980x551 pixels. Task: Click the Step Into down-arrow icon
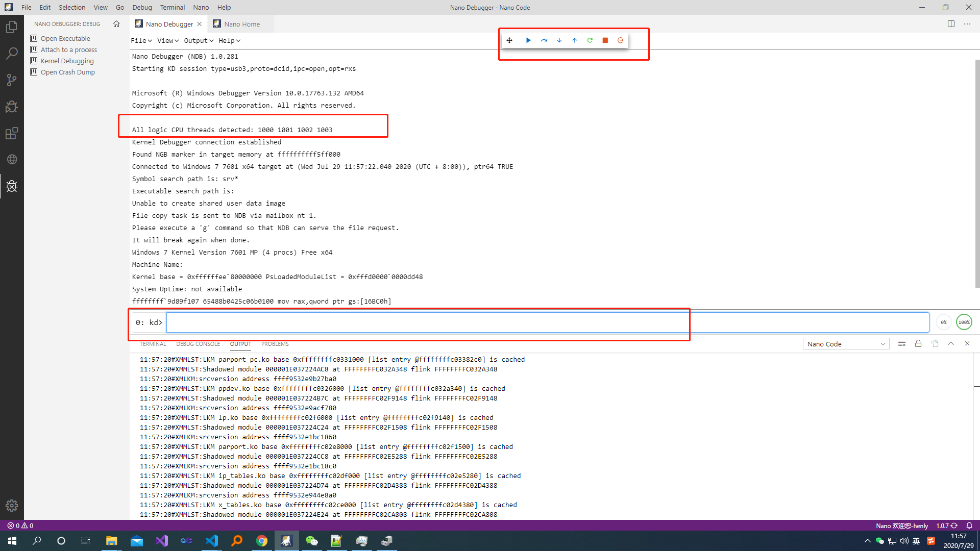coord(559,40)
